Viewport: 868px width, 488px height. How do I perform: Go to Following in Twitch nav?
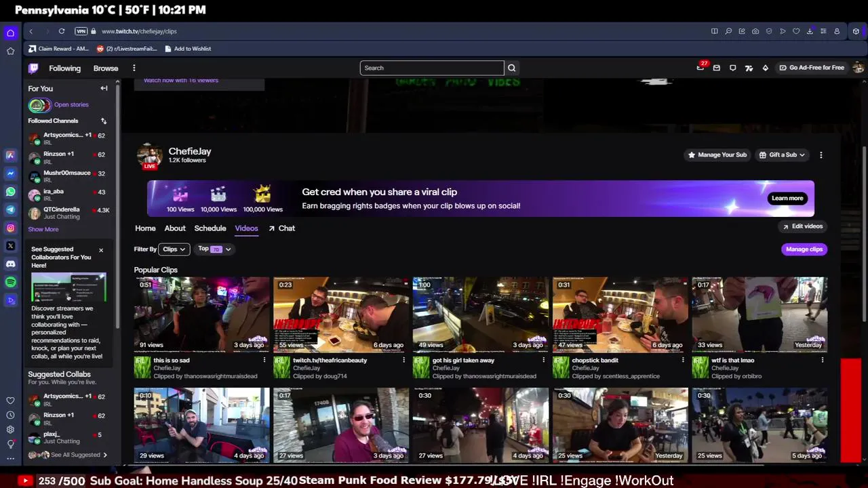tap(64, 68)
